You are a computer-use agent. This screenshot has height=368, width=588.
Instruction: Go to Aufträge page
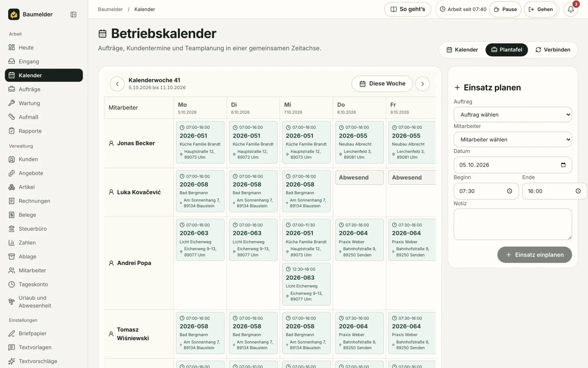click(44, 89)
